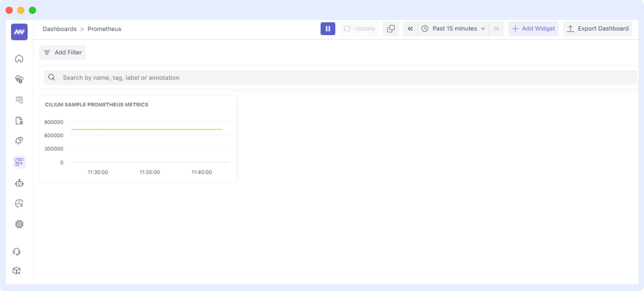Select the CPU chip icon in sidebar
The width and height of the screenshot is (644, 291).
click(19, 224)
